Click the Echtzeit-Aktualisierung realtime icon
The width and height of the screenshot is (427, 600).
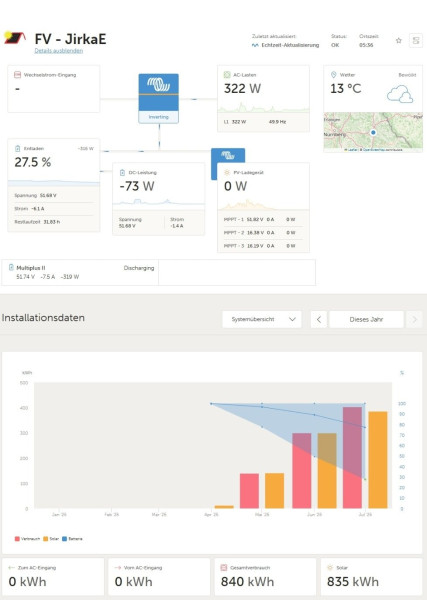coord(255,45)
